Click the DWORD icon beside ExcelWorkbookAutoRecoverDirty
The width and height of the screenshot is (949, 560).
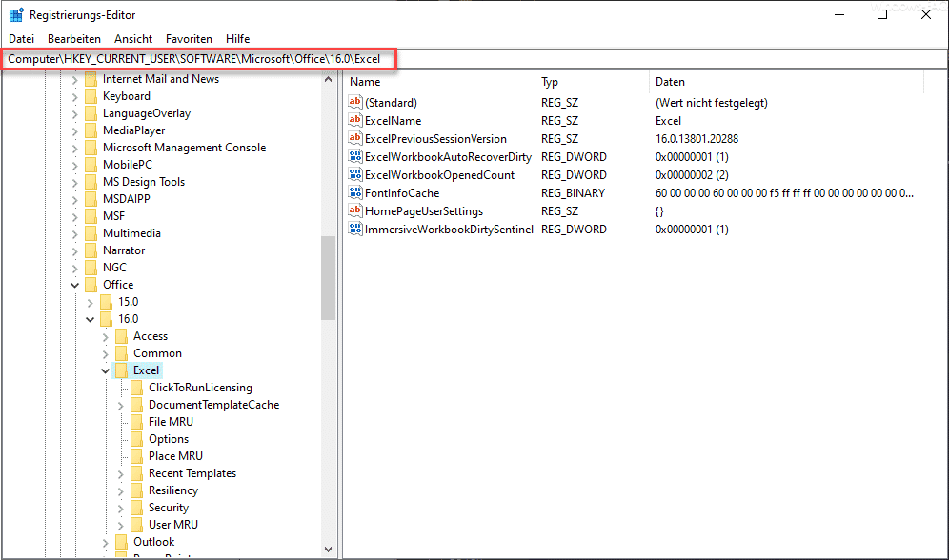355,156
